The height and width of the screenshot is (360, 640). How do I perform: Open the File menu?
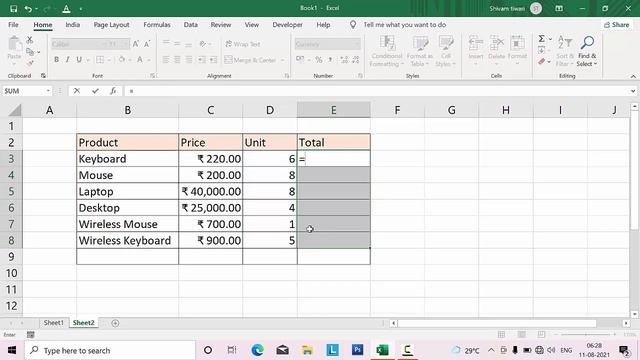pyautogui.click(x=13, y=25)
